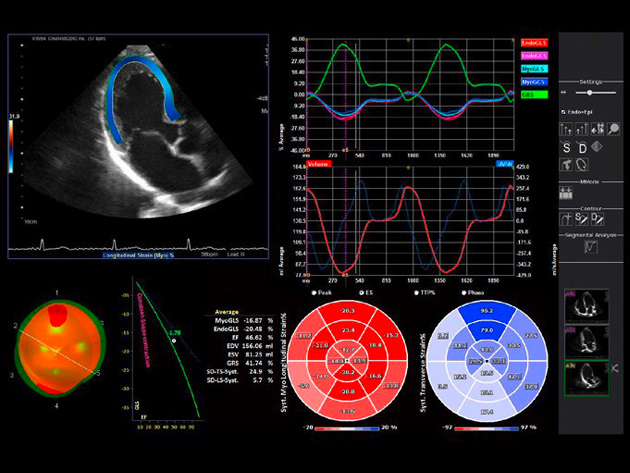Click the first contour drawing icon

[x=566, y=218]
